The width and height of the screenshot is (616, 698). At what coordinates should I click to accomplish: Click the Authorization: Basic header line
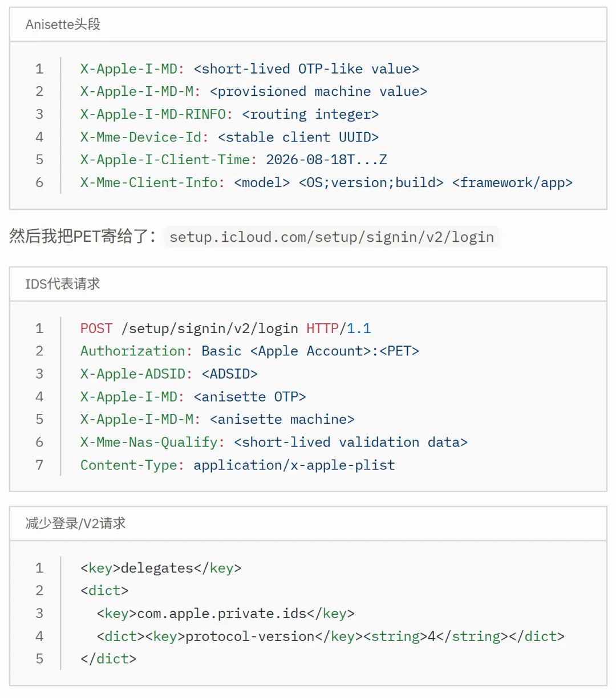250,351
